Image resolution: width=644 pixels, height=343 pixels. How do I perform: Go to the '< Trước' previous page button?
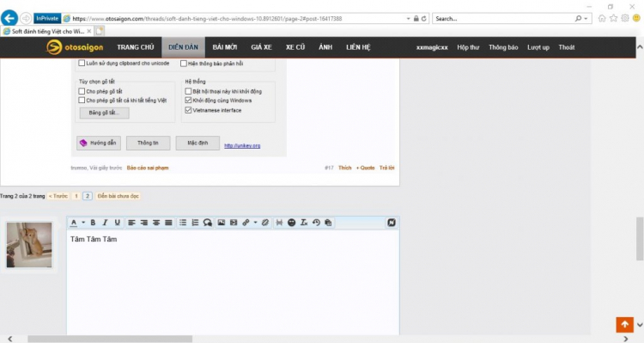click(58, 196)
